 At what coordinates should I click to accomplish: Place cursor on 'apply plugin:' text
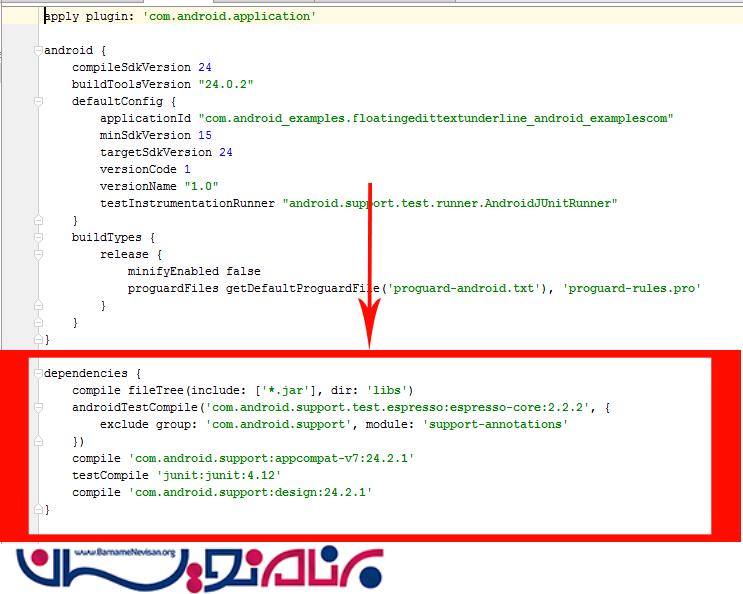90,17
